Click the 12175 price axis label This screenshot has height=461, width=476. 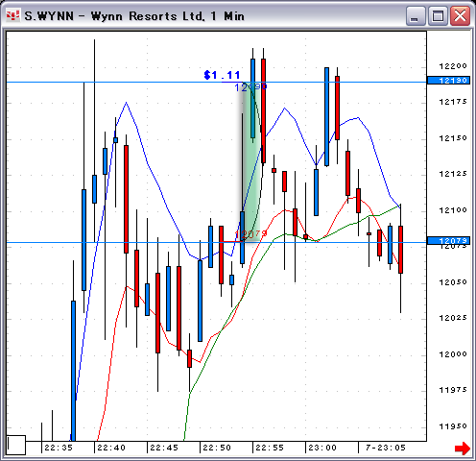click(453, 102)
